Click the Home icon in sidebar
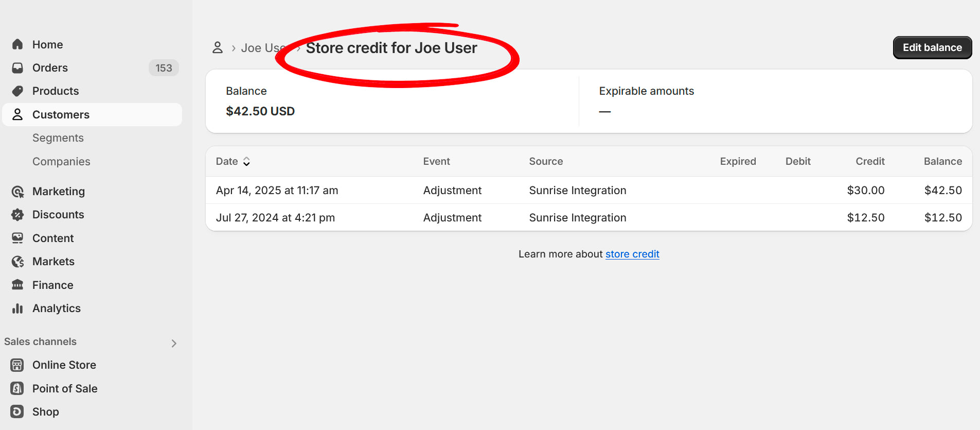The height and width of the screenshot is (430, 980). 17,44
